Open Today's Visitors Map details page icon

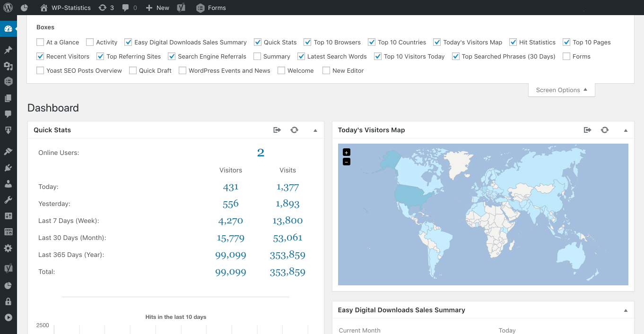(x=587, y=130)
